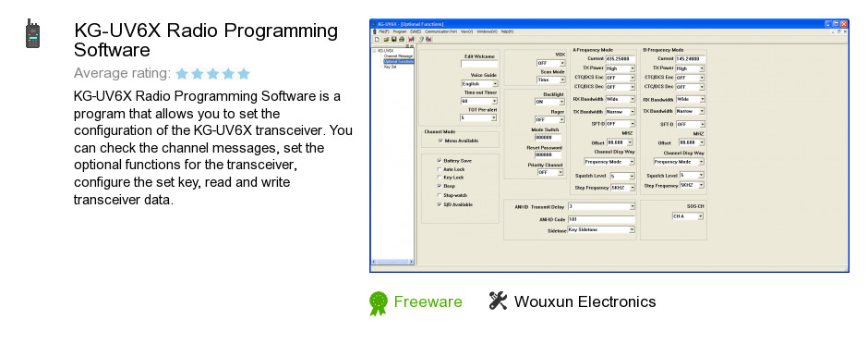868x344 pixels.
Task: Open the Windows menu
Action: (488, 31)
